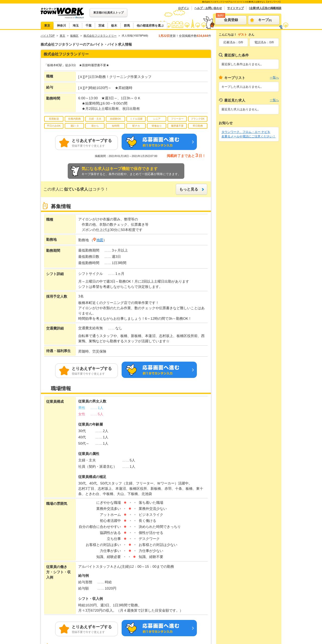Click the 平日のみOK tag
Image resolution: width=322 pixels, height=644 pixels.
[x=54, y=126]
